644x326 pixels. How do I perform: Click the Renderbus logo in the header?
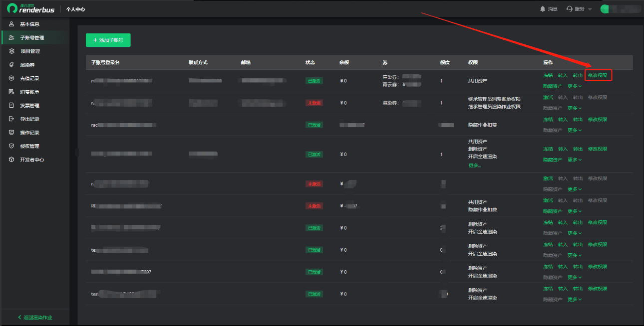pyautogui.click(x=31, y=8)
